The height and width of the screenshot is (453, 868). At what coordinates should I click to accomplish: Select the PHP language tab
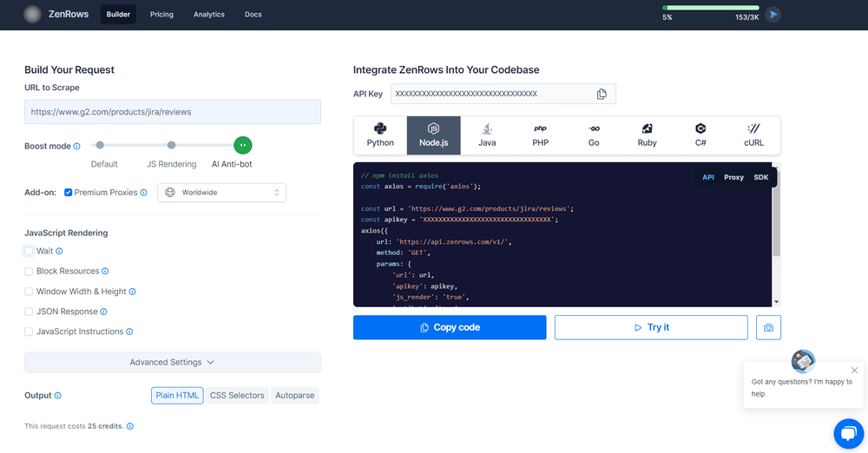[540, 135]
